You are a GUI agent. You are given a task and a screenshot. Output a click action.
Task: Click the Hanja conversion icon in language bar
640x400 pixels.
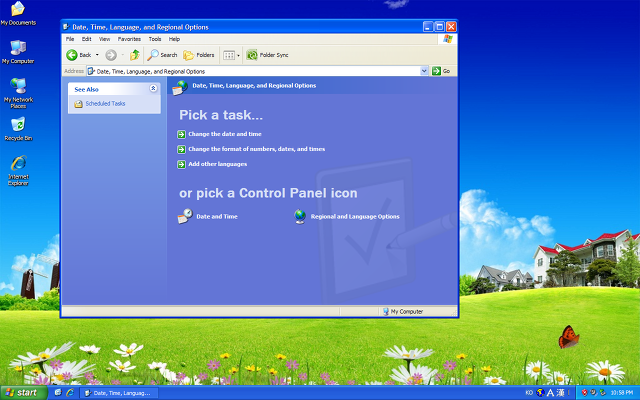560,393
